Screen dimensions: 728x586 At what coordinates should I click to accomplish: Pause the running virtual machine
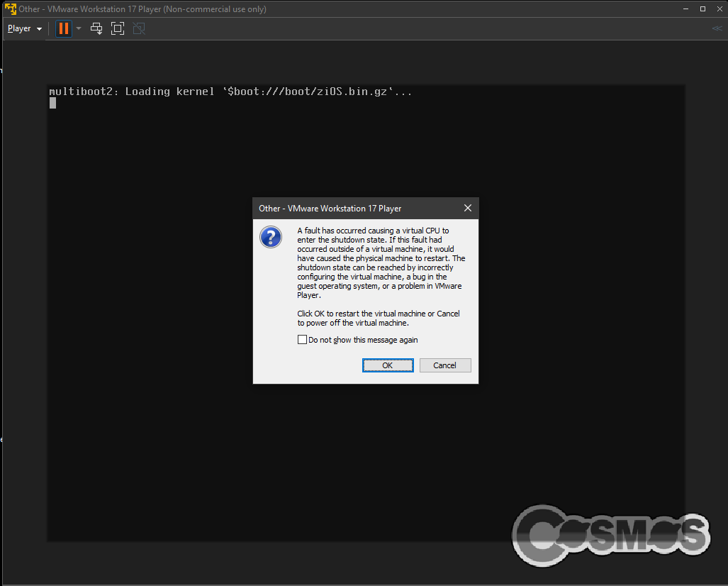[x=62, y=28]
